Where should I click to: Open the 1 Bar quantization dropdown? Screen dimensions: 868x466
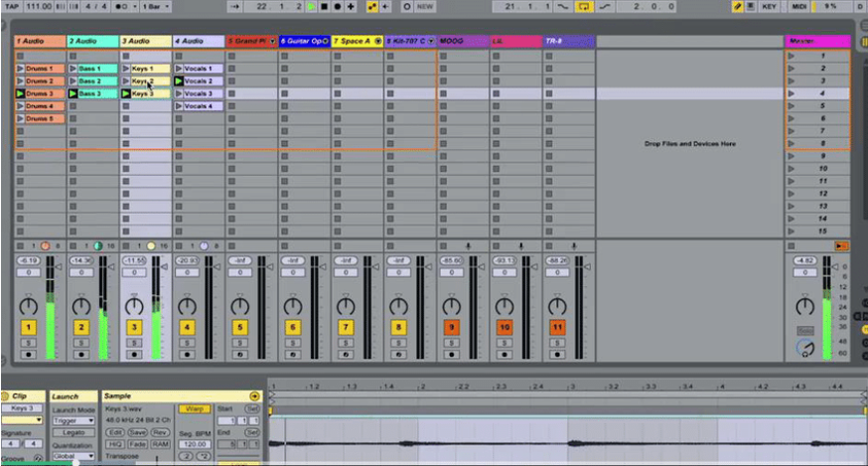(156, 7)
